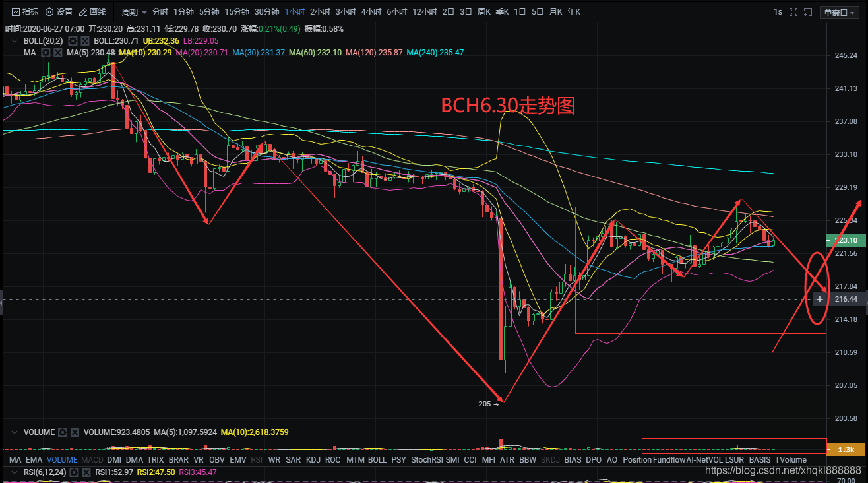Viewport: 868px width, 483px height.
Task: Toggle the MFI indicator
Action: [x=489, y=460]
